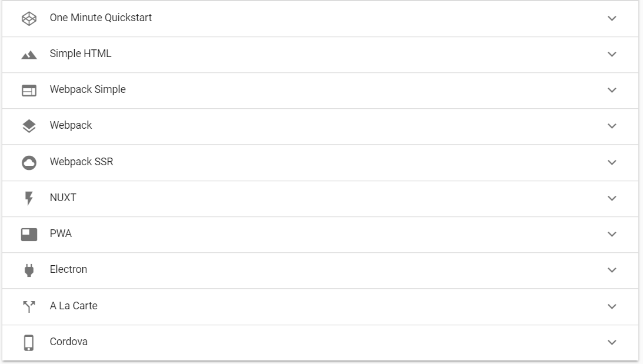Expand the Simple HTML panel chevron
This screenshot has width=643, height=364.
click(x=612, y=55)
